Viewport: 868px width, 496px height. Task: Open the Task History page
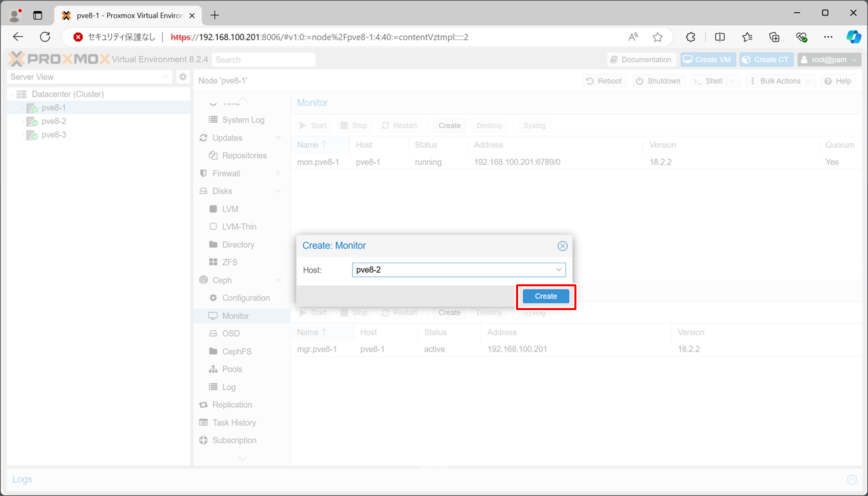pos(234,423)
